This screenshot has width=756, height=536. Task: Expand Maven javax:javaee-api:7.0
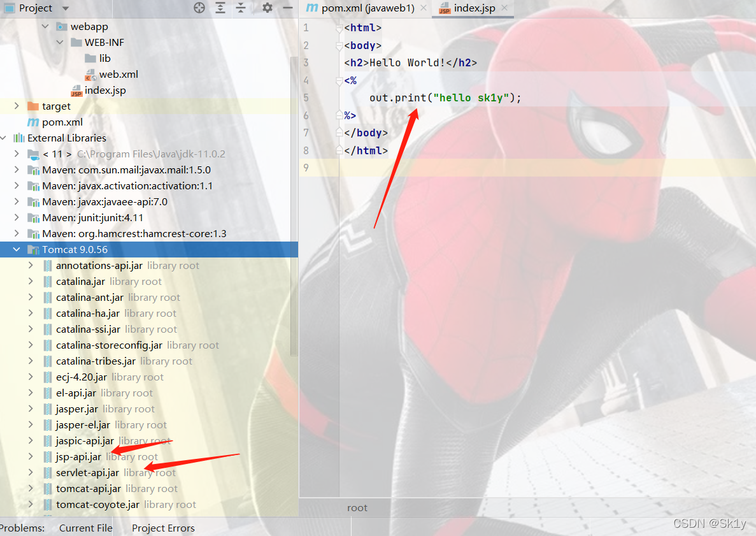coord(17,201)
